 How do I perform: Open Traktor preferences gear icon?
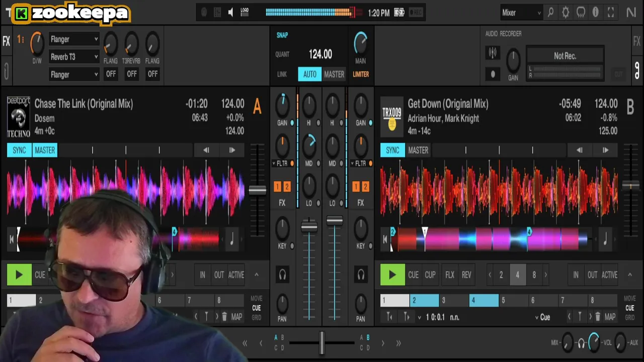(566, 13)
